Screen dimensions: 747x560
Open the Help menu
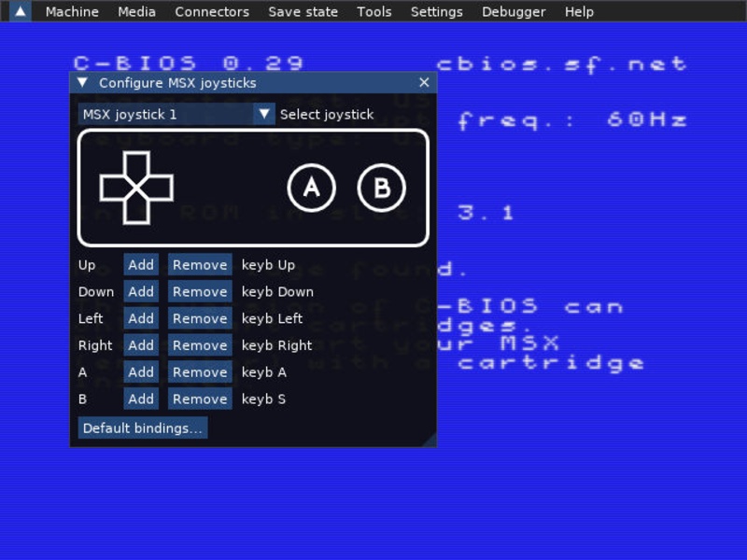point(579,11)
